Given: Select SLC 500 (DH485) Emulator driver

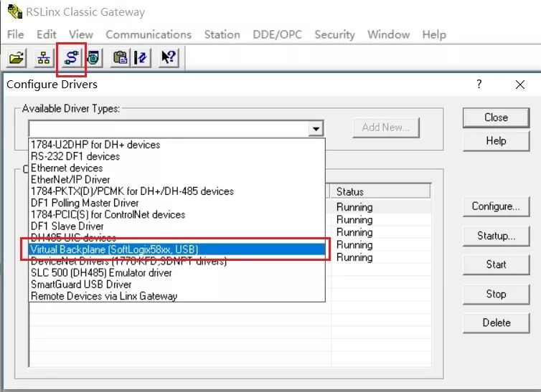Looking at the screenshot, I should pos(177,273).
